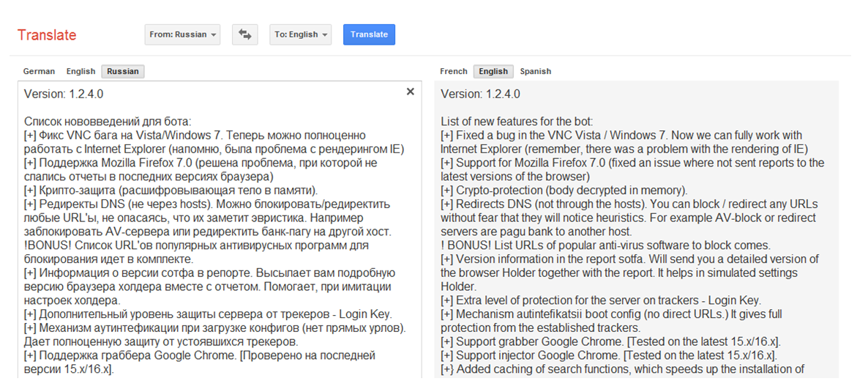Image resolution: width=868 pixels, height=384 pixels.
Task: Click the translated English output panel
Action: (x=637, y=230)
